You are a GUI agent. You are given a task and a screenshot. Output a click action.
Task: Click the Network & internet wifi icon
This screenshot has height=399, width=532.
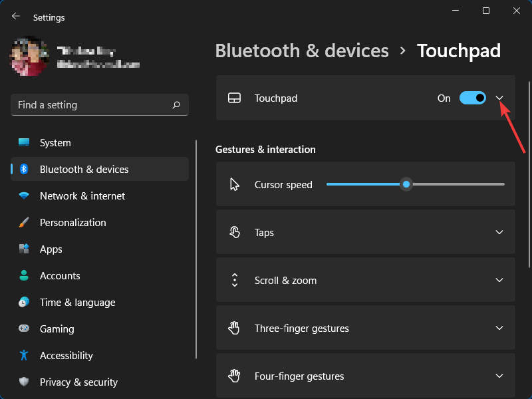click(24, 196)
